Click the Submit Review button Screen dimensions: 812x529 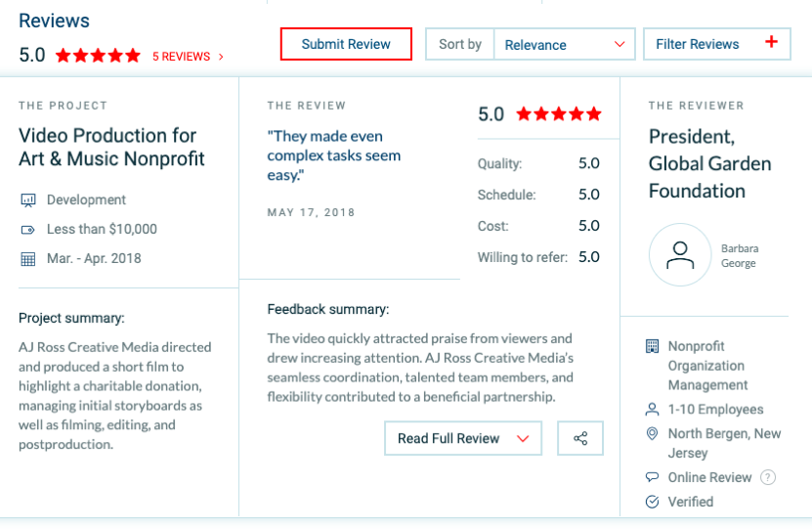pyautogui.click(x=346, y=44)
